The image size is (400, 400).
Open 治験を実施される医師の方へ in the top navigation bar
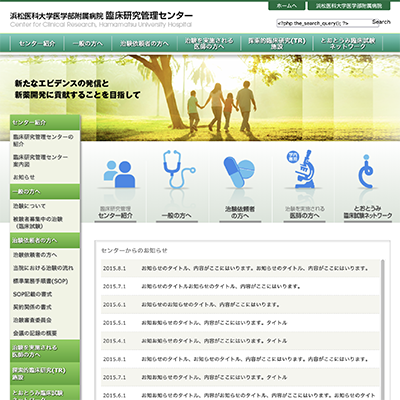click(x=209, y=43)
